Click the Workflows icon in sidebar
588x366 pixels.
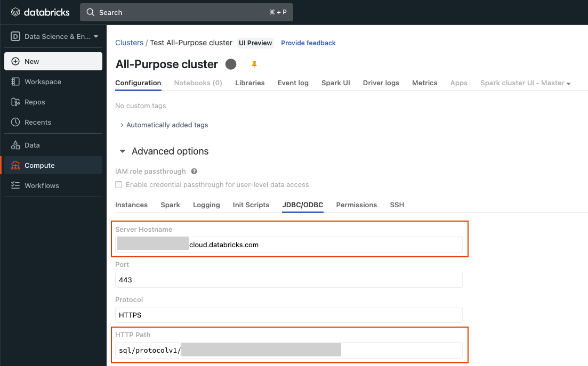pos(15,185)
